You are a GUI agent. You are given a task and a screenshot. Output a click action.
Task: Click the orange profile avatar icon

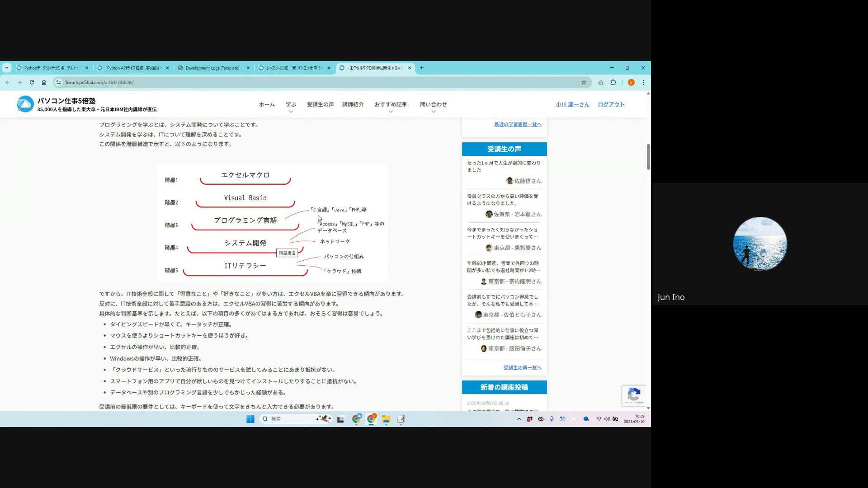pyautogui.click(x=631, y=82)
